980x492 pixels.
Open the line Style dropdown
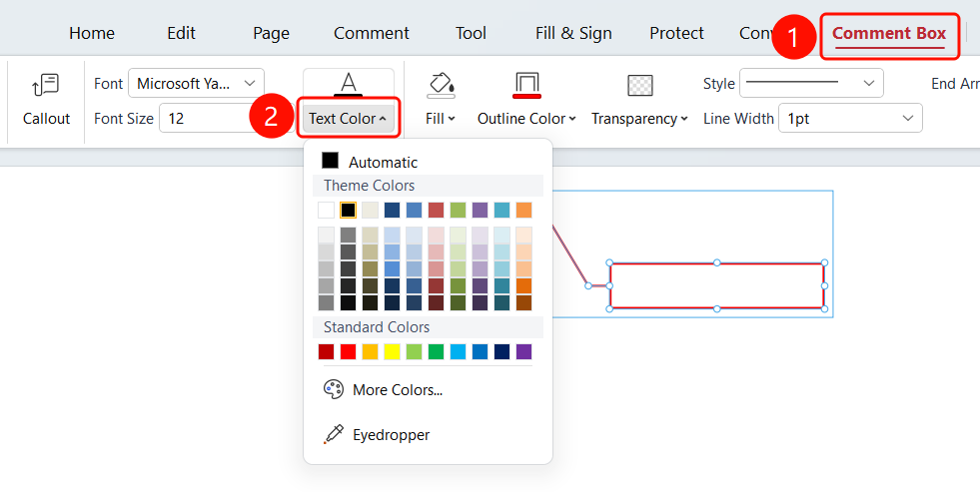point(811,83)
